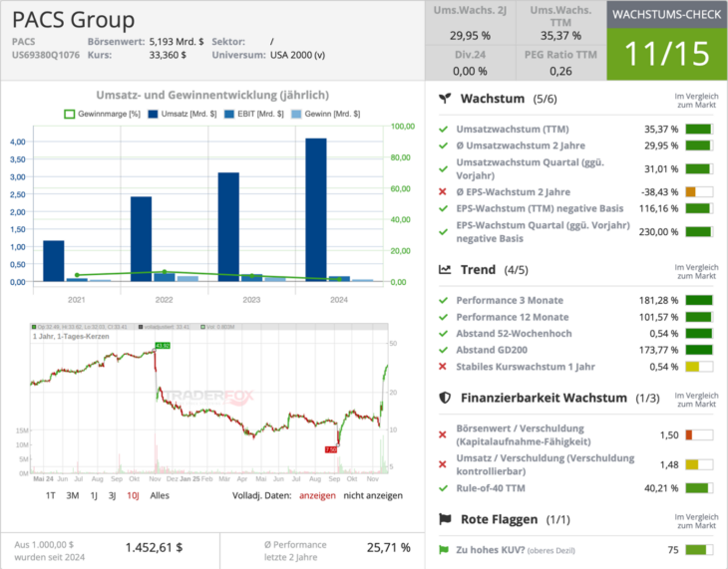
Task: Click 'anzeigen' for Volladj. Daten
Action: coord(319,495)
